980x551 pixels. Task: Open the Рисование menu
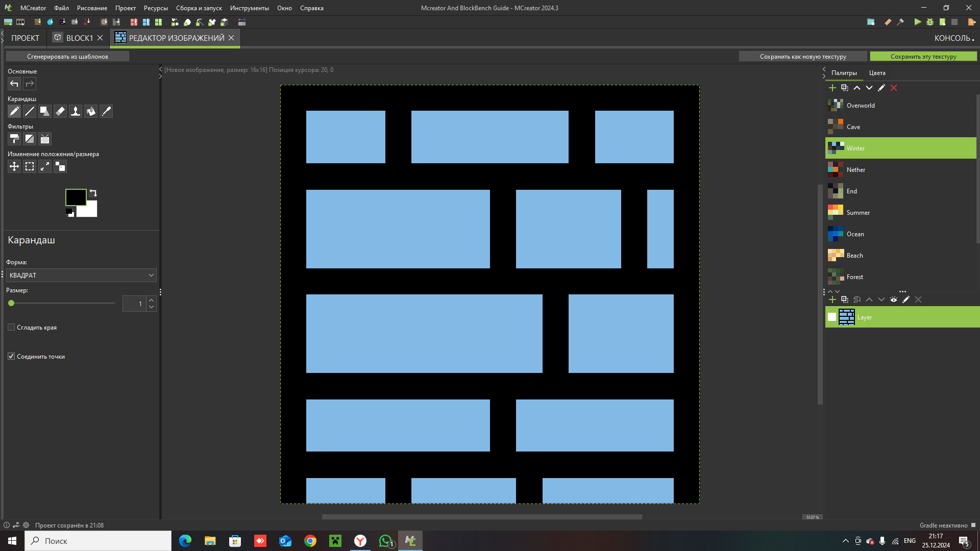coord(92,8)
